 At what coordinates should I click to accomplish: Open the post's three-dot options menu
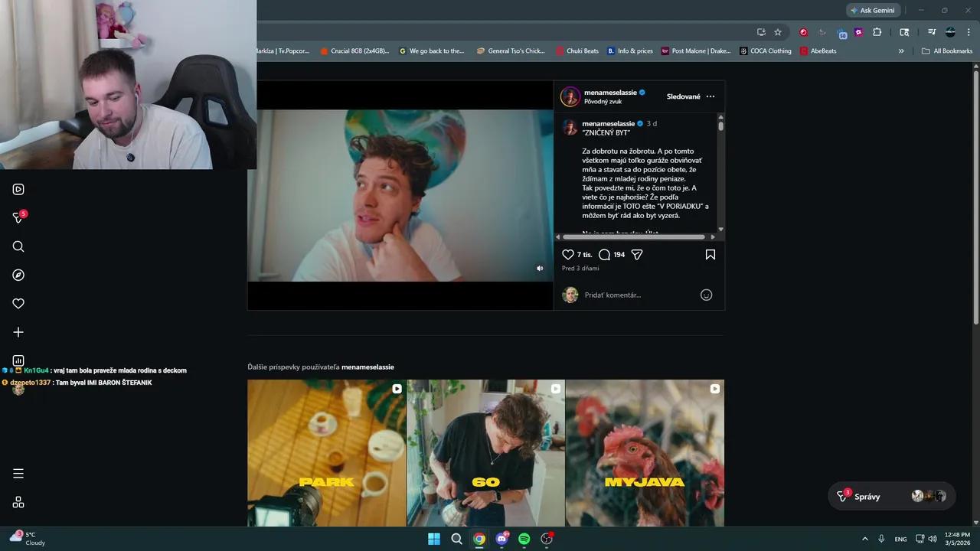pos(710,96)
